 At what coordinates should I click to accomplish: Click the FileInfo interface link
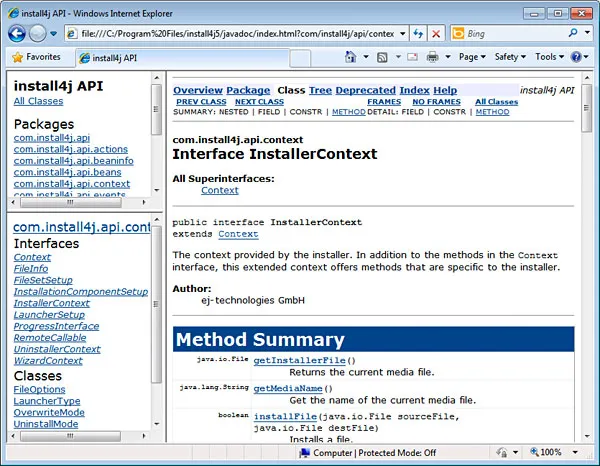31,269
